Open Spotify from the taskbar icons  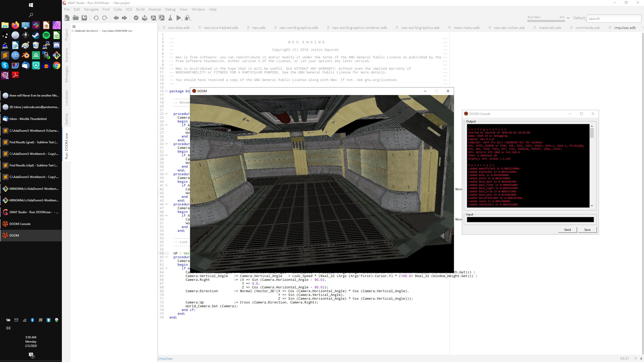pos(46,35)
